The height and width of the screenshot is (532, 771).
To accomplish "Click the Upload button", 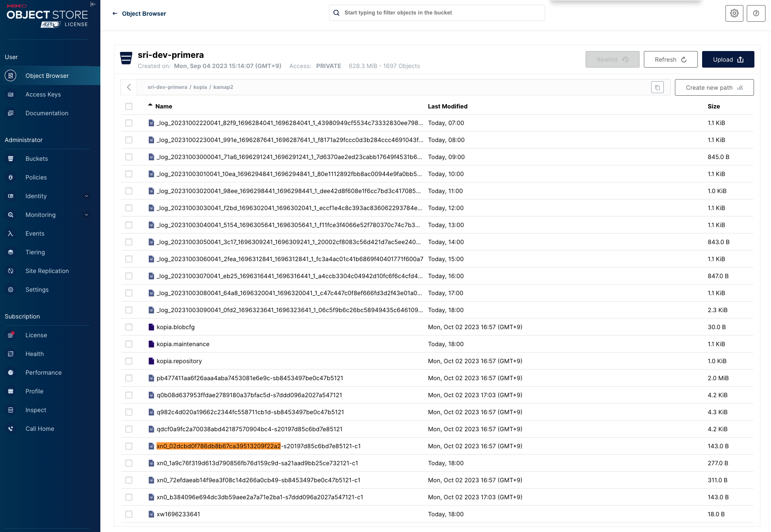I will pyautogui.click(x=728, y=59).
